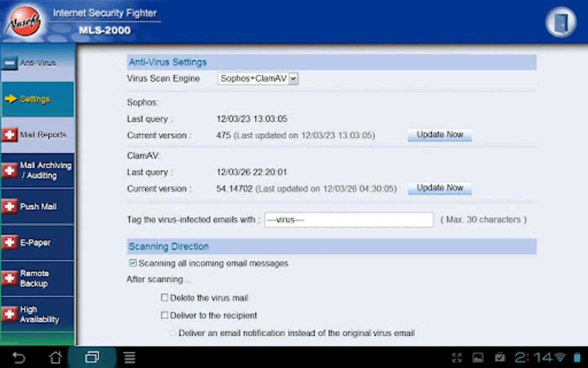Focus the virus tag text field

(x=349, y=220)
